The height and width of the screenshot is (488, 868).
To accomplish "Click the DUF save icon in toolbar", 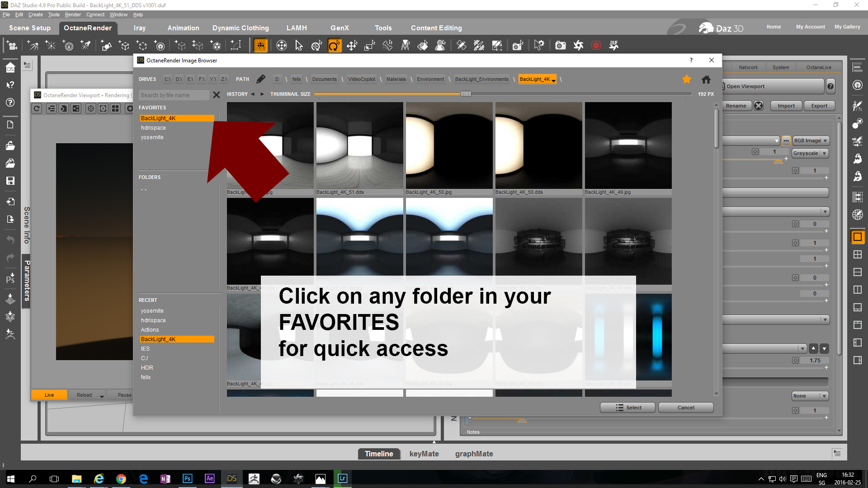I will (x=613, y=45).
